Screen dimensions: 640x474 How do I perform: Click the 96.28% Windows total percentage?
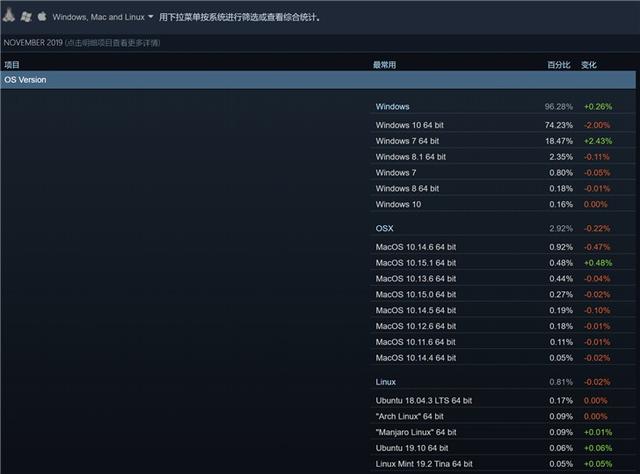point(559,107)
